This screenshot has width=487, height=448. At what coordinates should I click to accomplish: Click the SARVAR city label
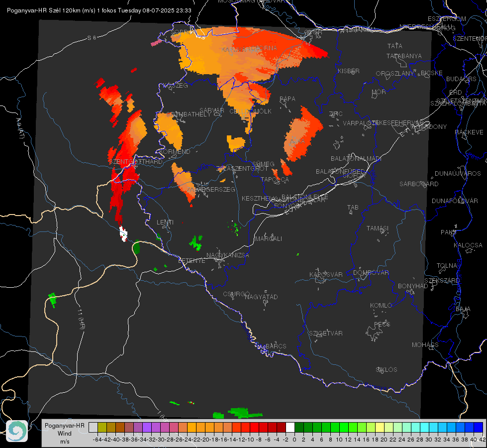click(211, 111)
